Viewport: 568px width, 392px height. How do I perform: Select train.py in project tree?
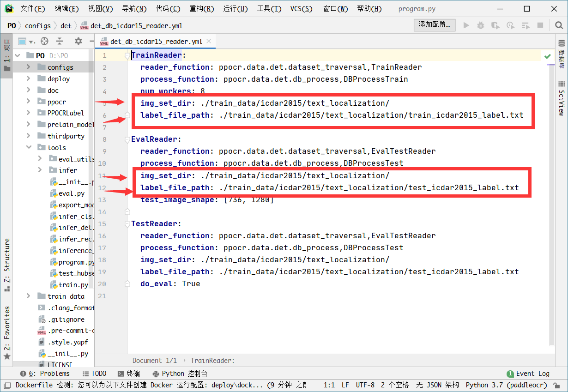tap(73, 284)
